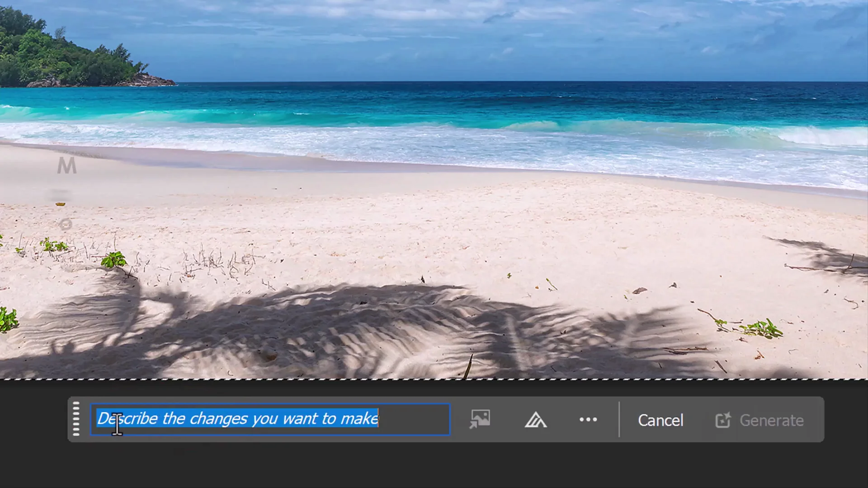This screenshot has width=868, height=488.
Task: Click inside the prompt input field
Action: pyautogui.click(x=271, y=419)
